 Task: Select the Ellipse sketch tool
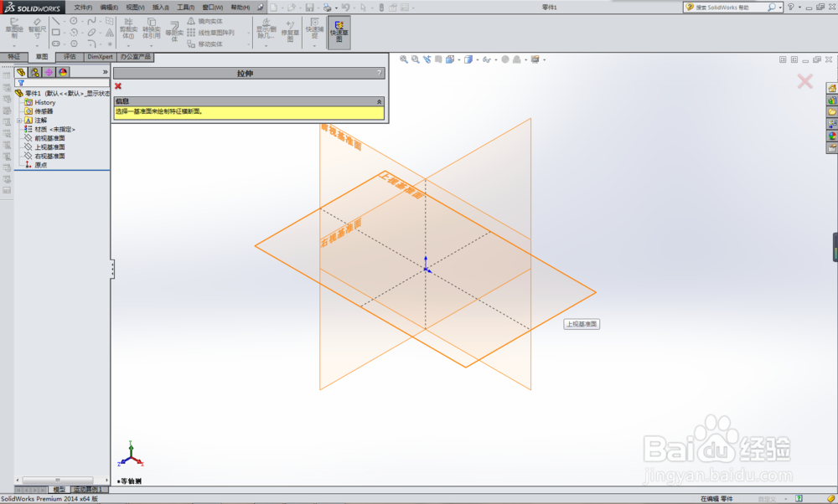click(x=91, y=33)
